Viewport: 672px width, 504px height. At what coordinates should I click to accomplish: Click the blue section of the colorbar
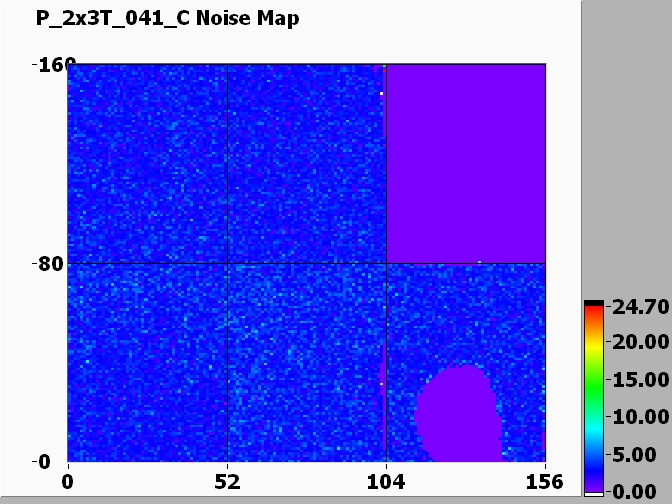[x=594, y=458]
